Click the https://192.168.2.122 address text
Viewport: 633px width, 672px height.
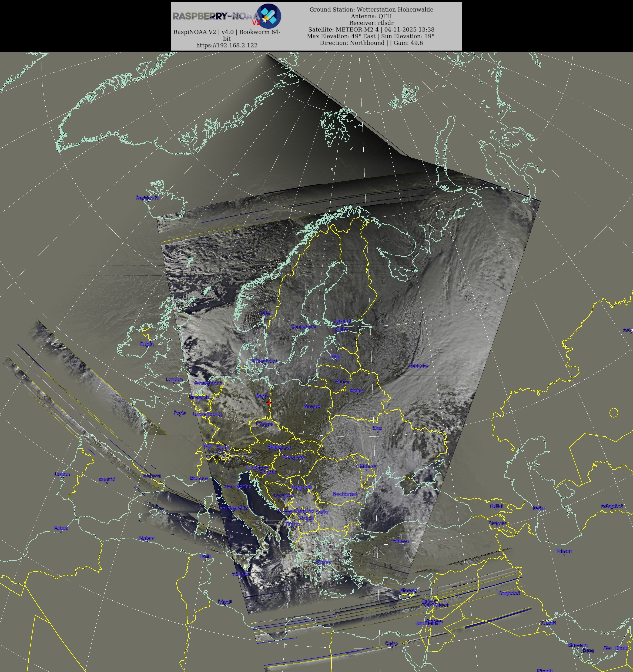tap(227, 45)
